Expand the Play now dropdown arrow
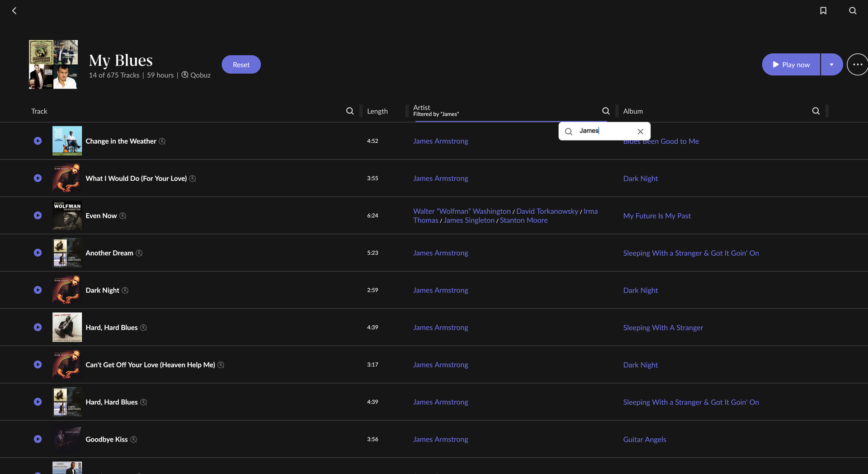Image resolution: width=868 pixels, height=474 pixels. [831, 65]
